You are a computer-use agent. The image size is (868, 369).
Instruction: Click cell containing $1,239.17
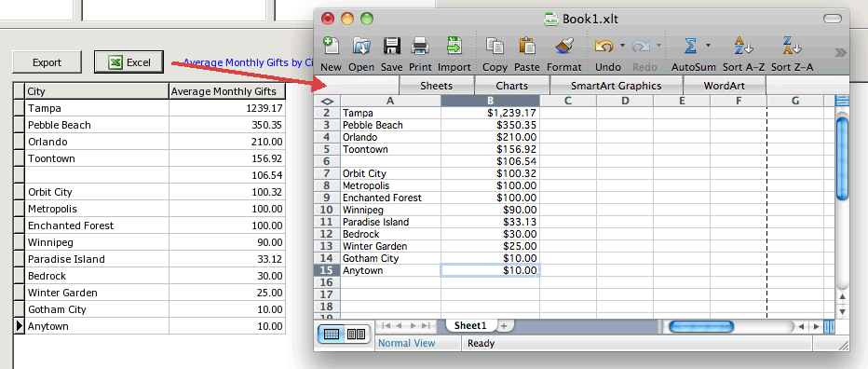click(491, 113)
